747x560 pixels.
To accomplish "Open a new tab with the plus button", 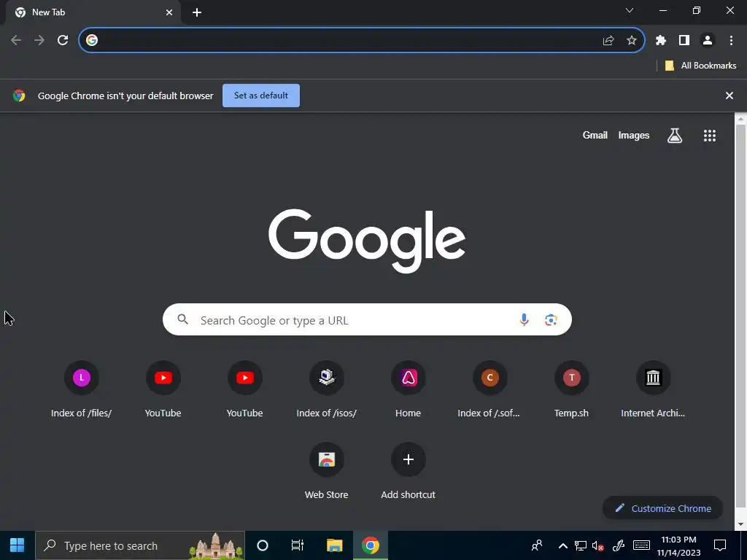I will click(x=197, y=13).
